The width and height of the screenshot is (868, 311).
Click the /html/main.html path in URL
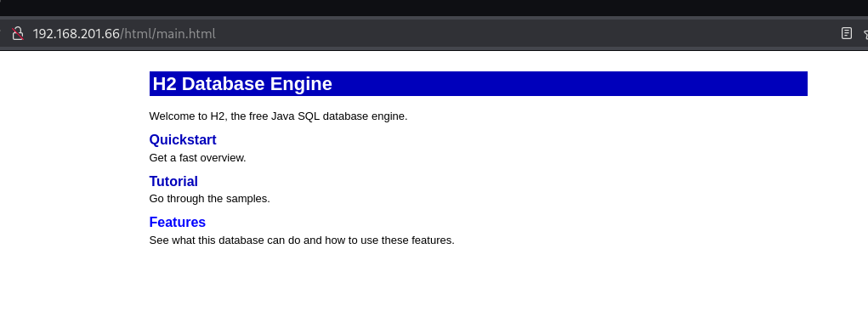pyautogui.click(x=167, y=34)
